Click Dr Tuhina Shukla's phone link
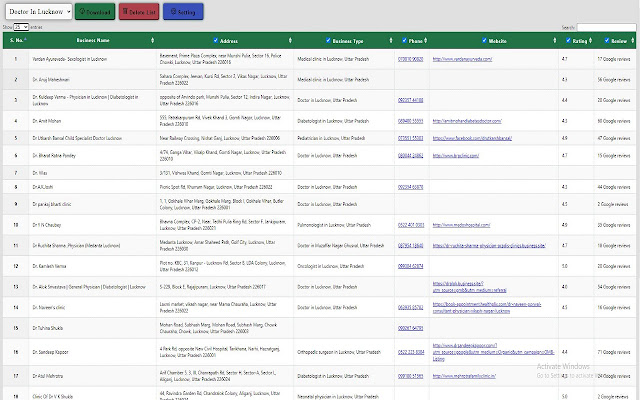Viewport: 640px width, 400px height. point(410,328)
